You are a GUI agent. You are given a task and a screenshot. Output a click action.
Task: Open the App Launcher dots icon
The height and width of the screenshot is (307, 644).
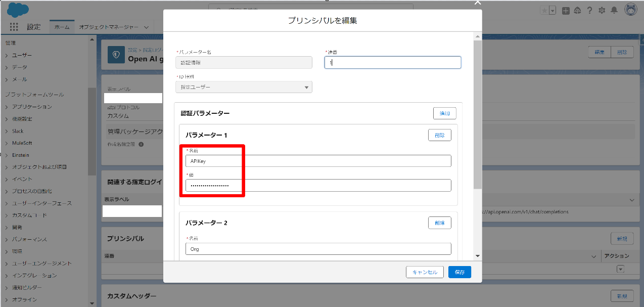pyautogui.click(x=14, y=27)
